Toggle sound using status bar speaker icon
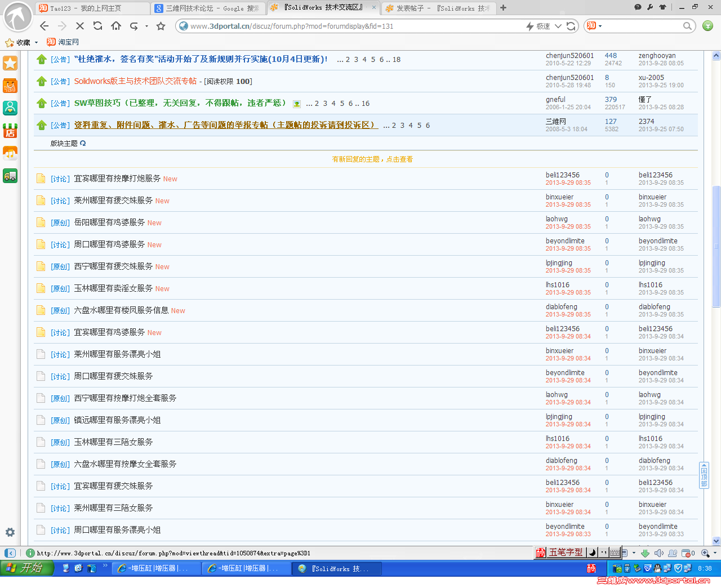This screenshot has height=588, width=721. (658, 553)
